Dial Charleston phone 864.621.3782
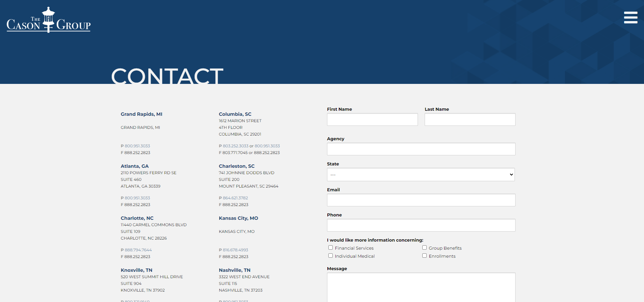644x302 pixels. tap(235, 198)
